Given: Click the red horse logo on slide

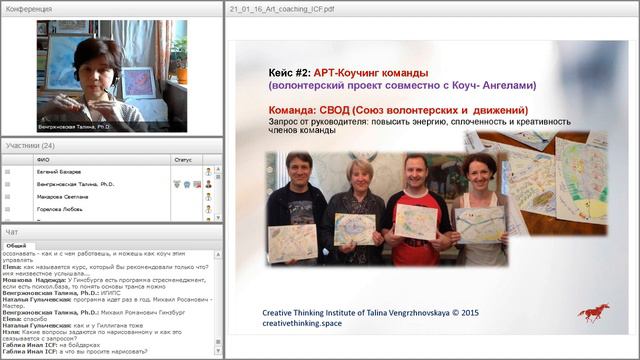Looking at the screenshot, I should pos(593,313).
